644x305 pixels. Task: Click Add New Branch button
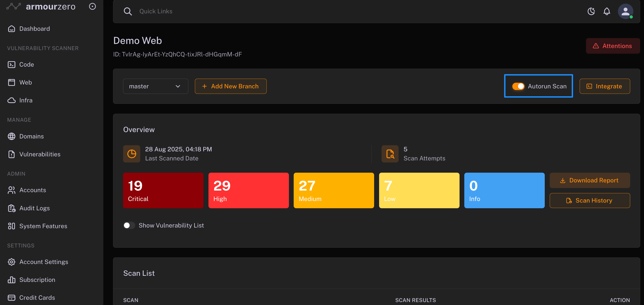click(x=230, y=86)
